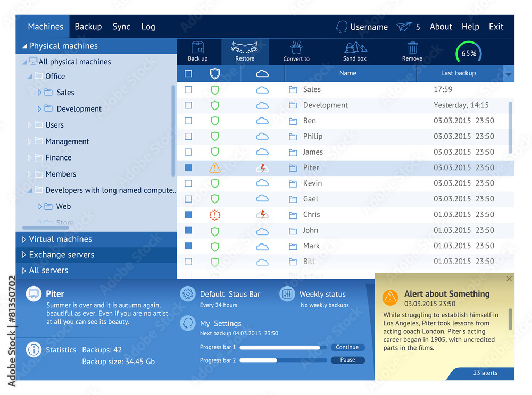Click the Remove trash bin icon

point(412,48)
